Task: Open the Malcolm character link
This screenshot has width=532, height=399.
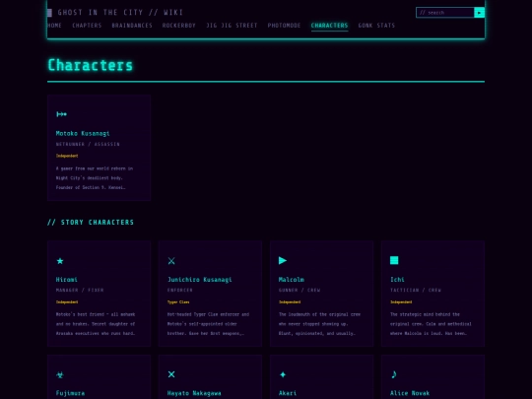Action: click(292, 280)
